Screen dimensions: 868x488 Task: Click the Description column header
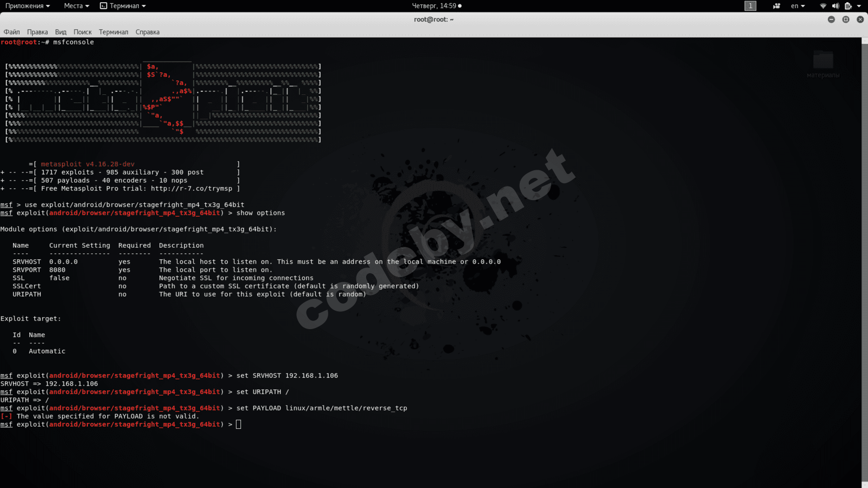181,246
